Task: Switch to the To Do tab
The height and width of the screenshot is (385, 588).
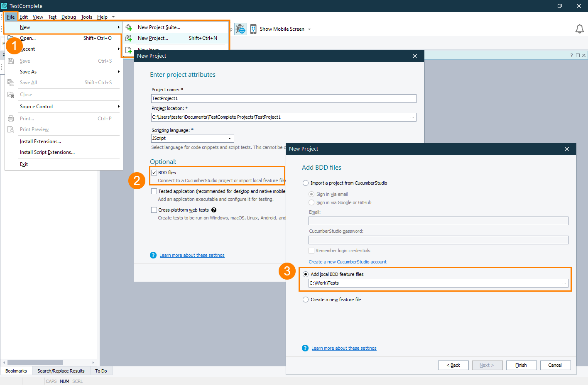Action: [101, 370]
